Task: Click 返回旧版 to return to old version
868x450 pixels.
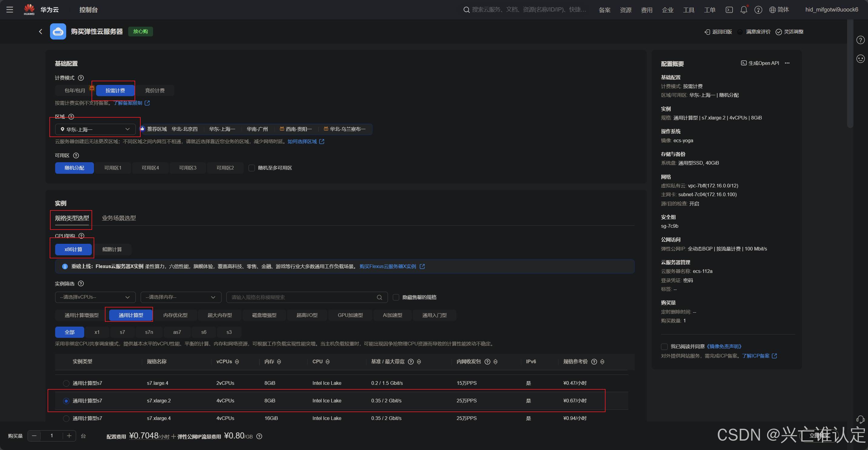Action: (x=718, y=32)
